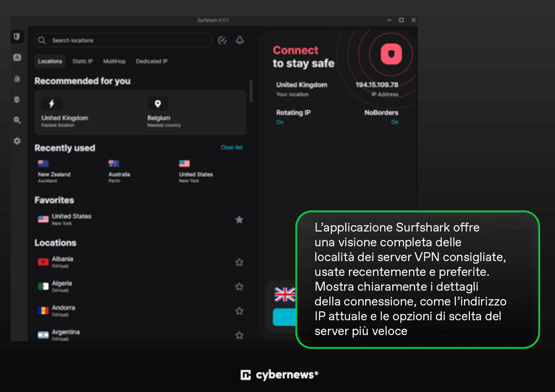
Task: Click the Favorites heading
Action: [x=54, y=200]
